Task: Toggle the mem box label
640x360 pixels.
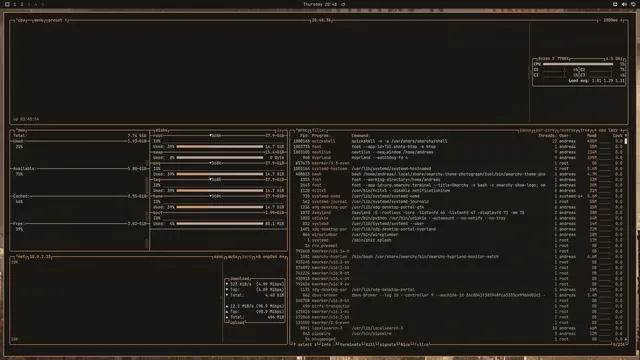Action: [22, 130]
